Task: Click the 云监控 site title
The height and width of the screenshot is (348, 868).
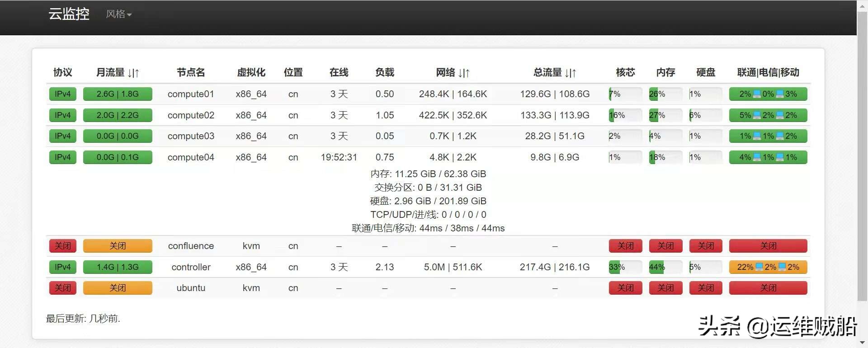Action: click(x=69, y=14)
